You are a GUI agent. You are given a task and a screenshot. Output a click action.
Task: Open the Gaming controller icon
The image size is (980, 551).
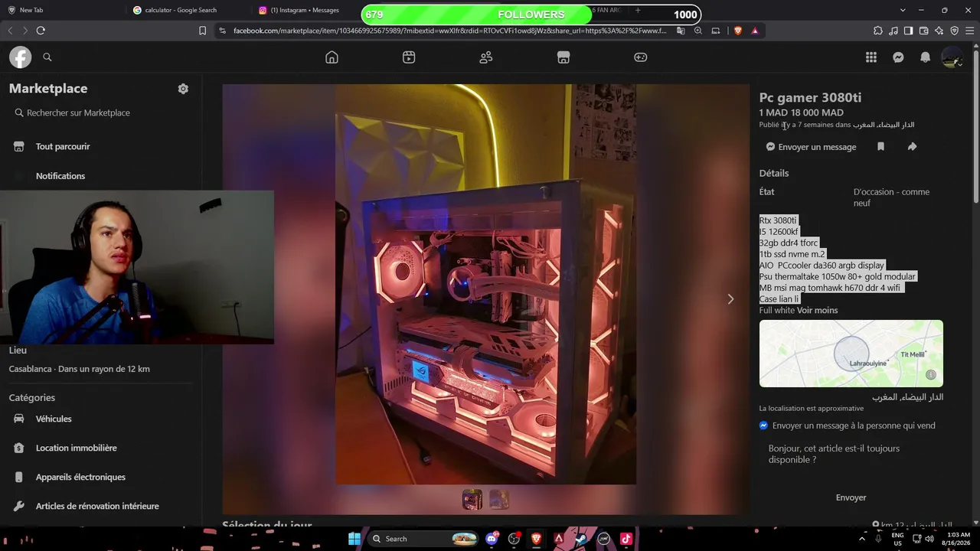(x=641, y=57)
